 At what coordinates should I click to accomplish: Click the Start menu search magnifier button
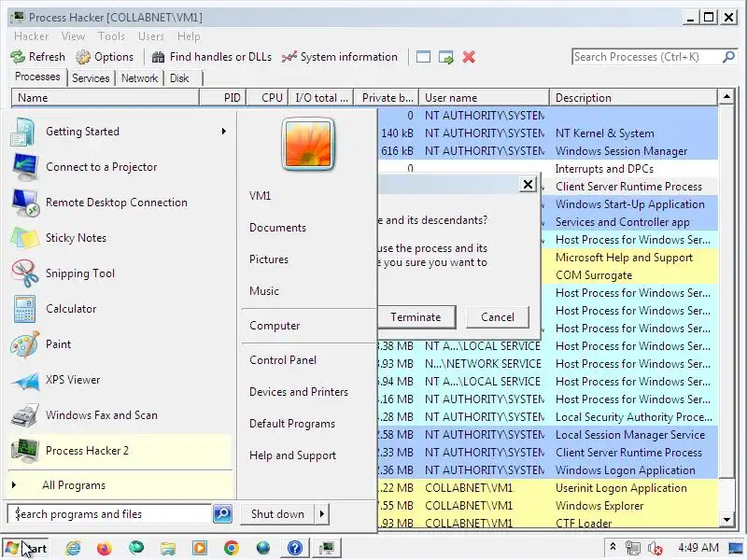pyautogui.click(x=222, y=514)
